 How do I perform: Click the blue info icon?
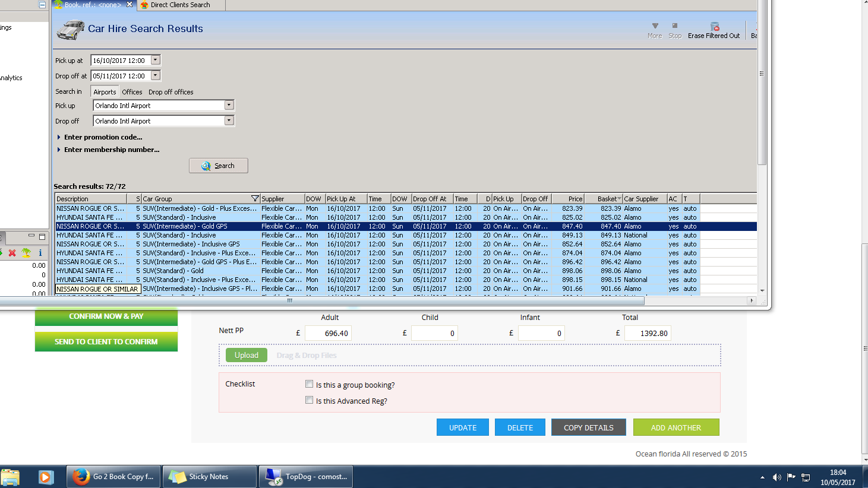[x=40, y=253]
